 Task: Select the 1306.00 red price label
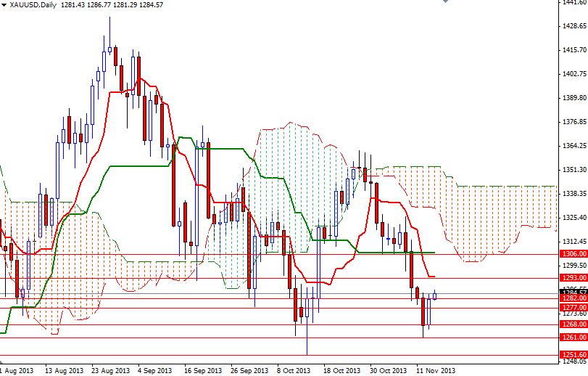click(x=573, y=254)
